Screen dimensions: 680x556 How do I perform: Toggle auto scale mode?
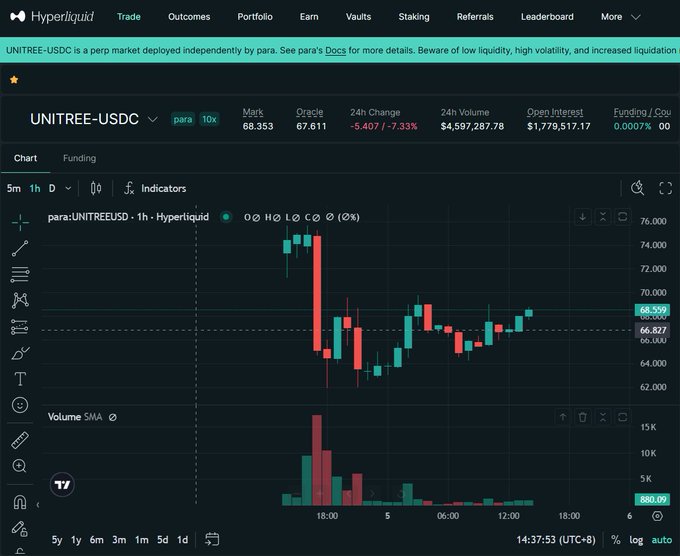[x=661, y=540]
